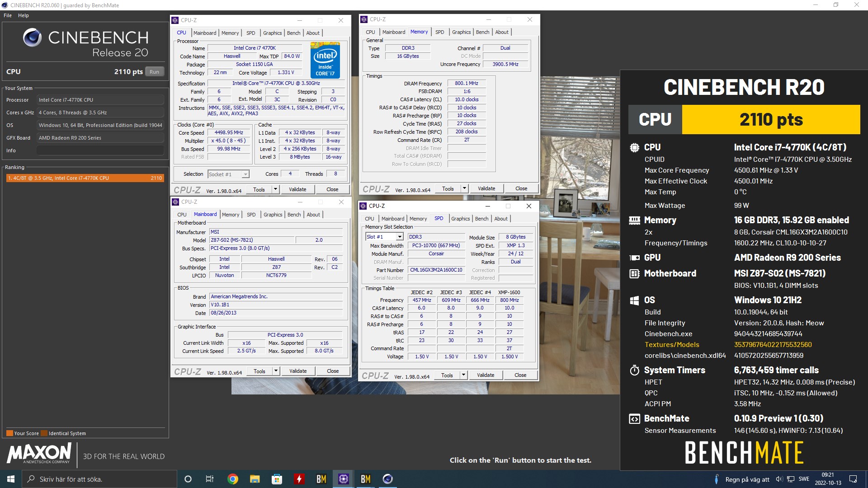
Task: Expand Tools arrow in bottom-left CPU-Z window
Action: (x=276, y=371)
